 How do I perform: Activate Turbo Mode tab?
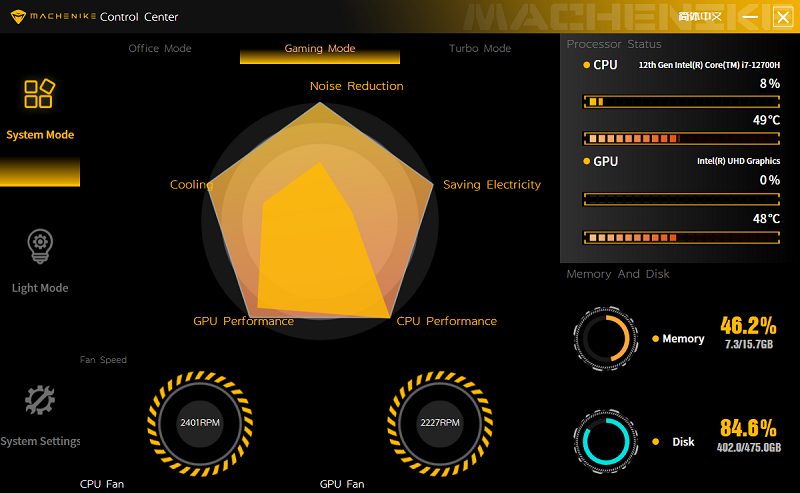480,48
